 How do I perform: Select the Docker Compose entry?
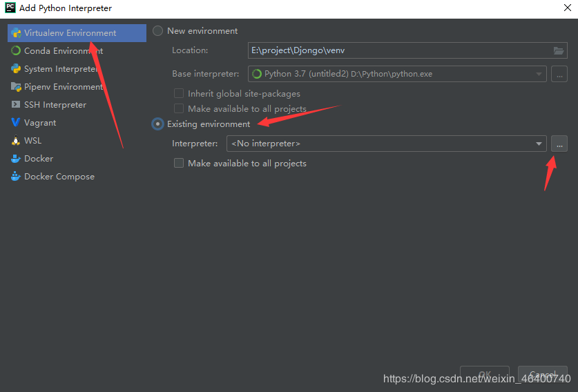click(x=77, y=177)
